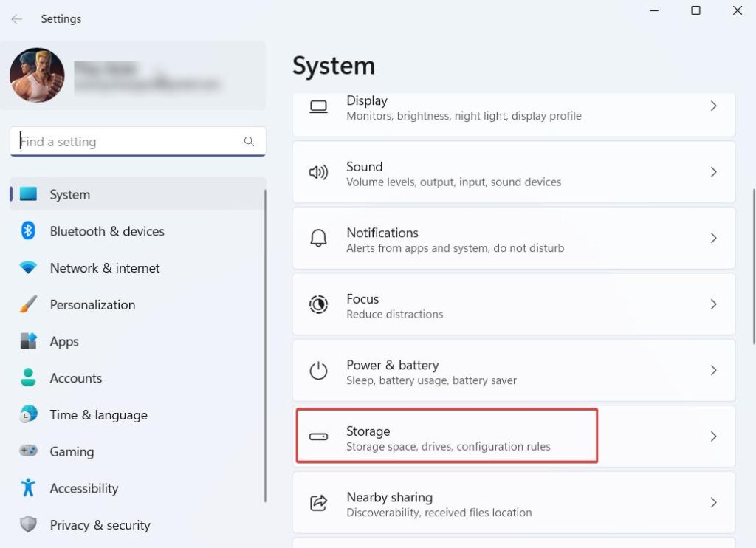Focus the Find a setting field
The width and height of the screenshot is (756, 548).
point(138,141)
